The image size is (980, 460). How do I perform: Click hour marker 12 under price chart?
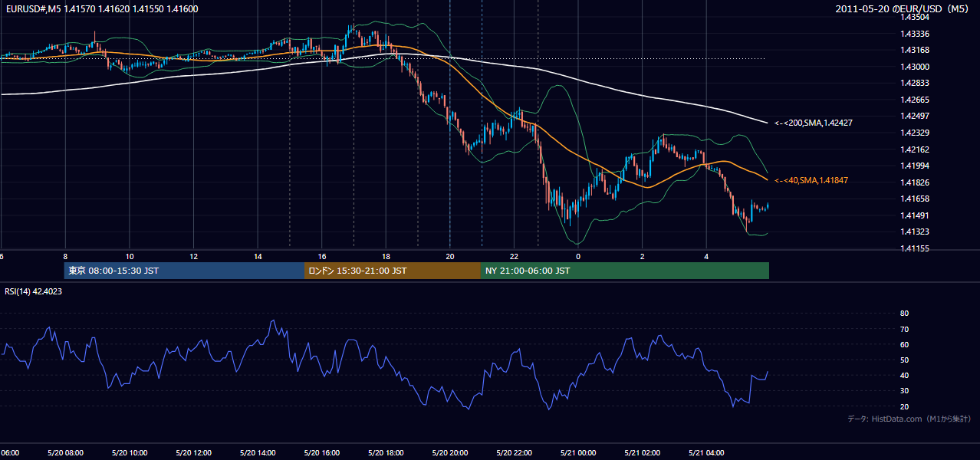click(194, 256)
